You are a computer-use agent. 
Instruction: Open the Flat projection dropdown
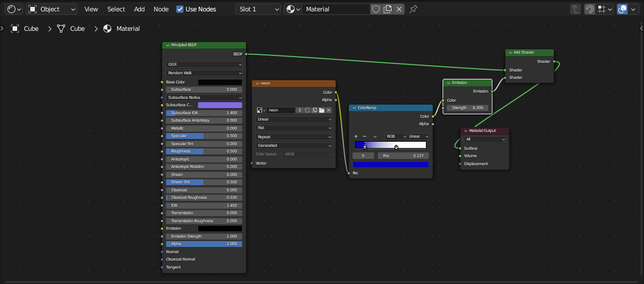click(293, 128)
